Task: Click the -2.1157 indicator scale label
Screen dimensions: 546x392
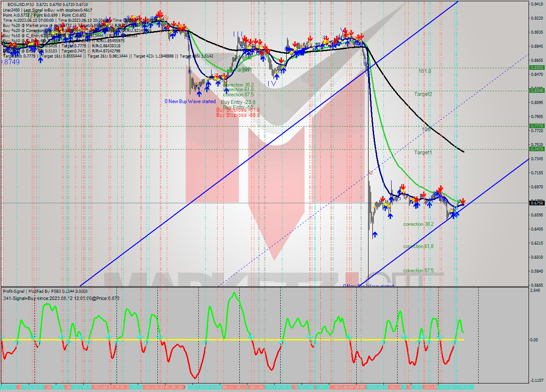Action: point(537,380)
